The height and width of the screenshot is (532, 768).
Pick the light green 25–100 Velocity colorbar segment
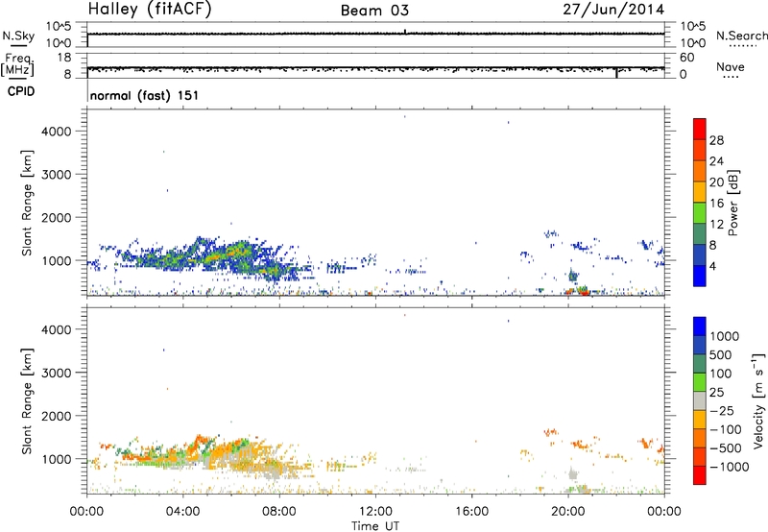click(700, 382)
